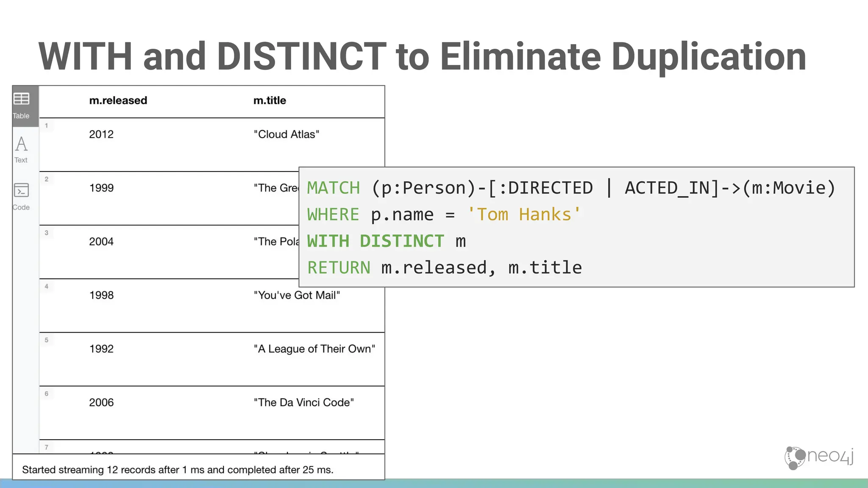Click the RETURN m.released, m.title line
This screenshot has width=868, height=488.
click(x=445, y=268)
